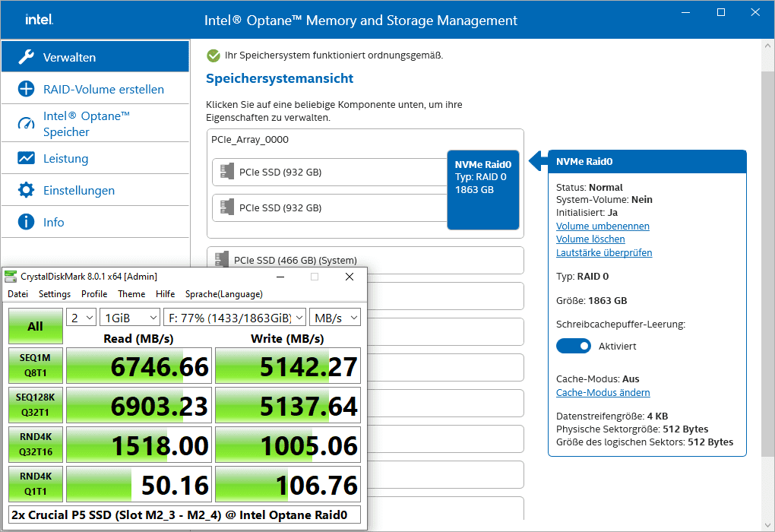Toggle the Schreibcachepuffer-Leerung switch
775x532 pixels.
574,346
